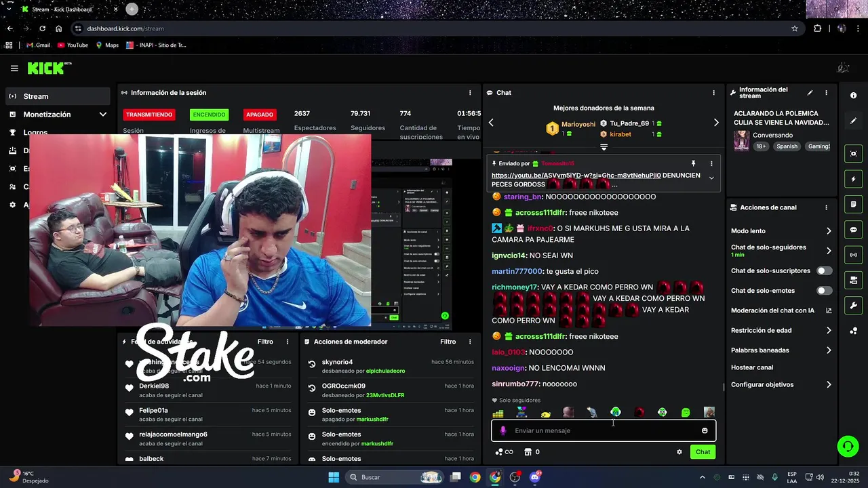Expand the pinned message chevron
This screenshot has height=488, width=868.
click(711, 178)
